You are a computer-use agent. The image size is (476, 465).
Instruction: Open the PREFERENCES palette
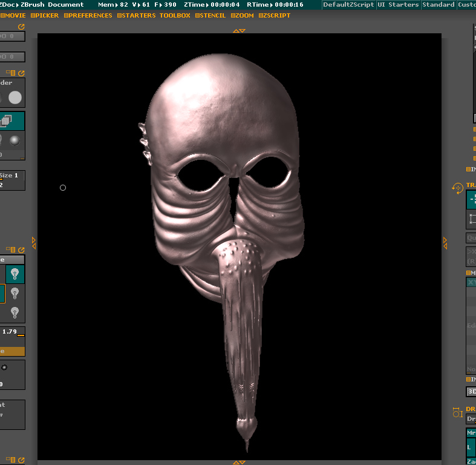88,16
